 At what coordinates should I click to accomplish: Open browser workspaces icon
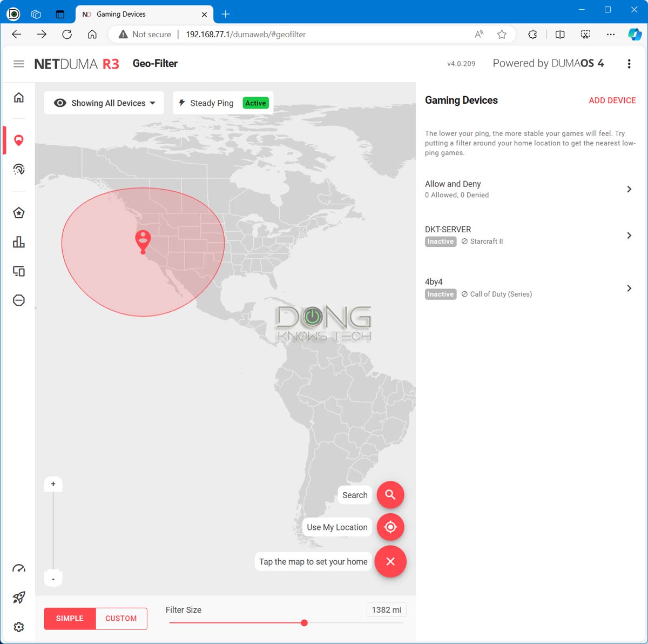coord(36,14)
